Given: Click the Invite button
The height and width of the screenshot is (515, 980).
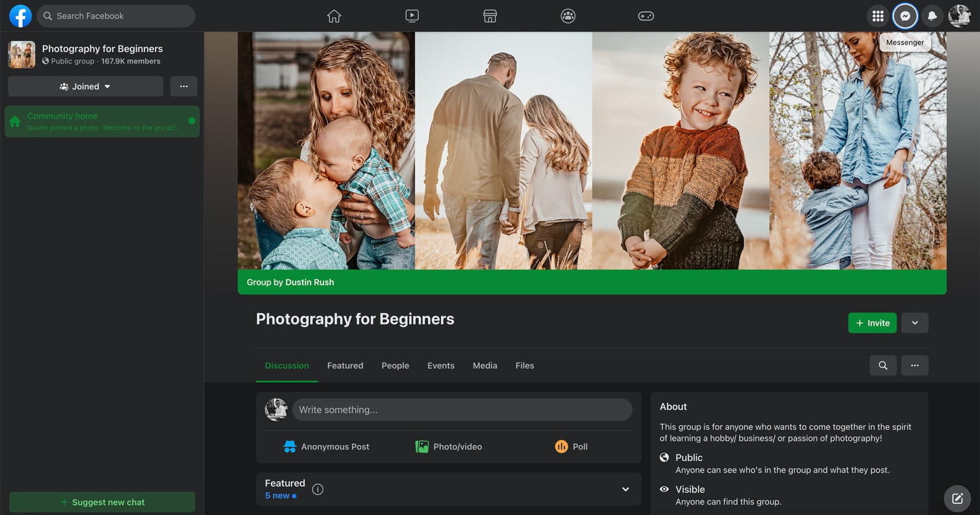Looking at the screenshot, I should point(872,323).
